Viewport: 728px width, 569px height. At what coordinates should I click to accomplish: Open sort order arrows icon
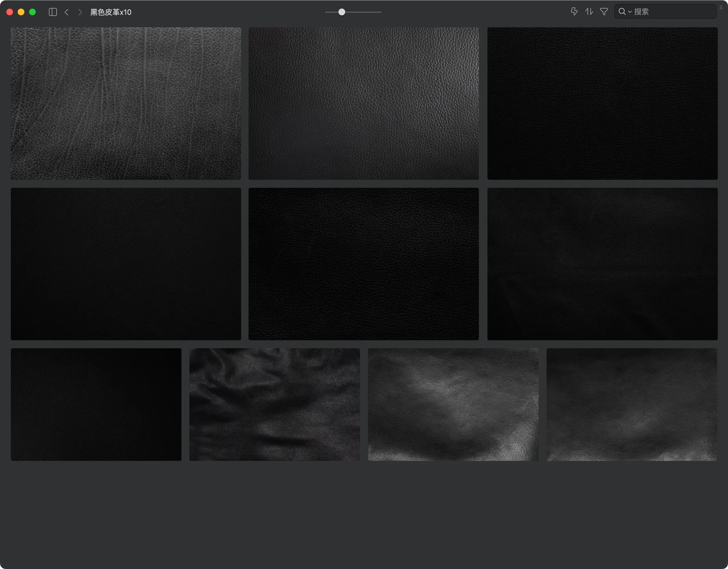click(589, 12)
